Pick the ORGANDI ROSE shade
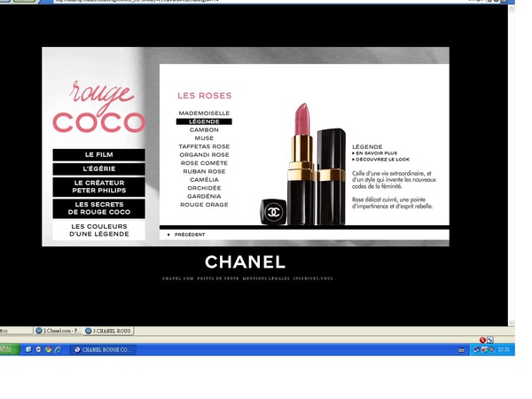 (x=204, y=154)
